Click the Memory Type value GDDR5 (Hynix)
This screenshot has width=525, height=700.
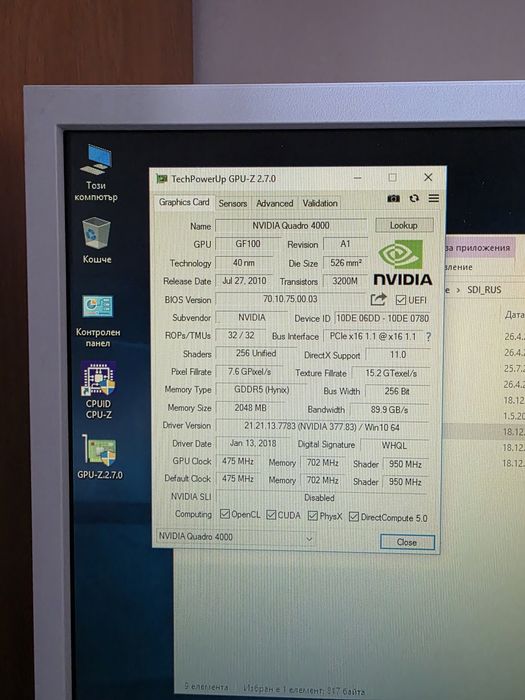tap(262, 390)
